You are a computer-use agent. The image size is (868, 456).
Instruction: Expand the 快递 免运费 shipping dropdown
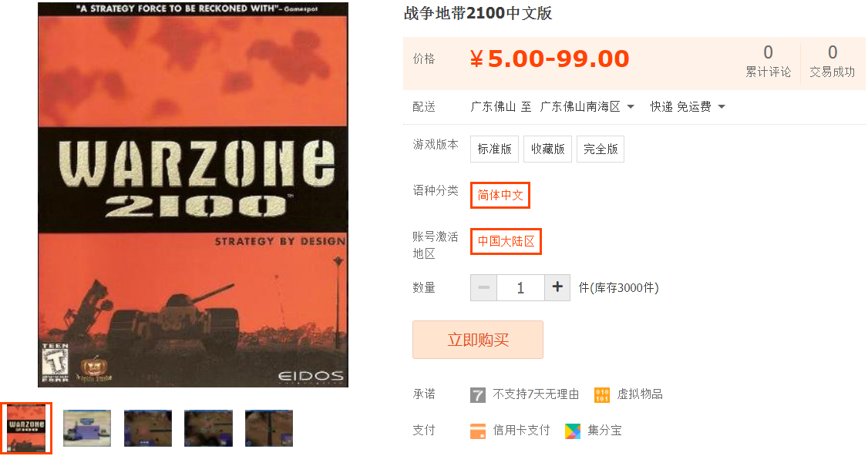(688, 107)
